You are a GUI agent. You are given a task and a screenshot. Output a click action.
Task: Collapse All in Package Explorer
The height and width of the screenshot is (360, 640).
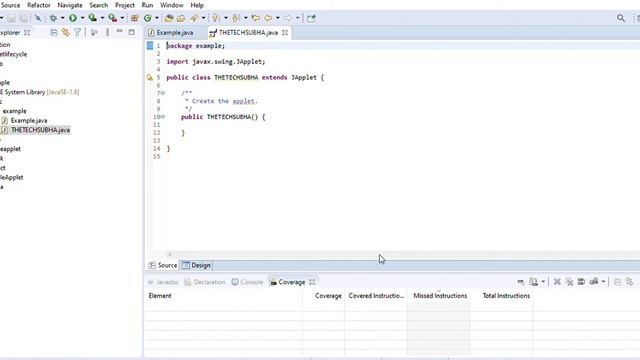(53, 32)
